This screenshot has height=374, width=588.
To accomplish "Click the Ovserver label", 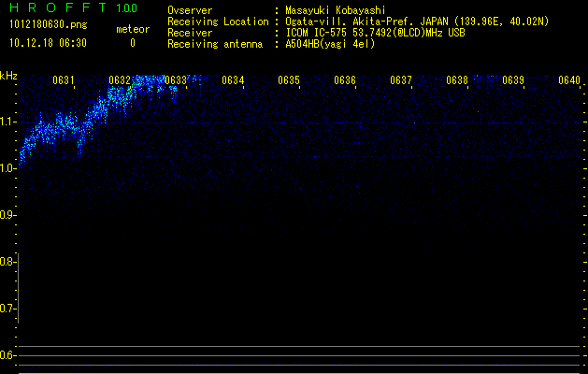I will tap(190, 10).
